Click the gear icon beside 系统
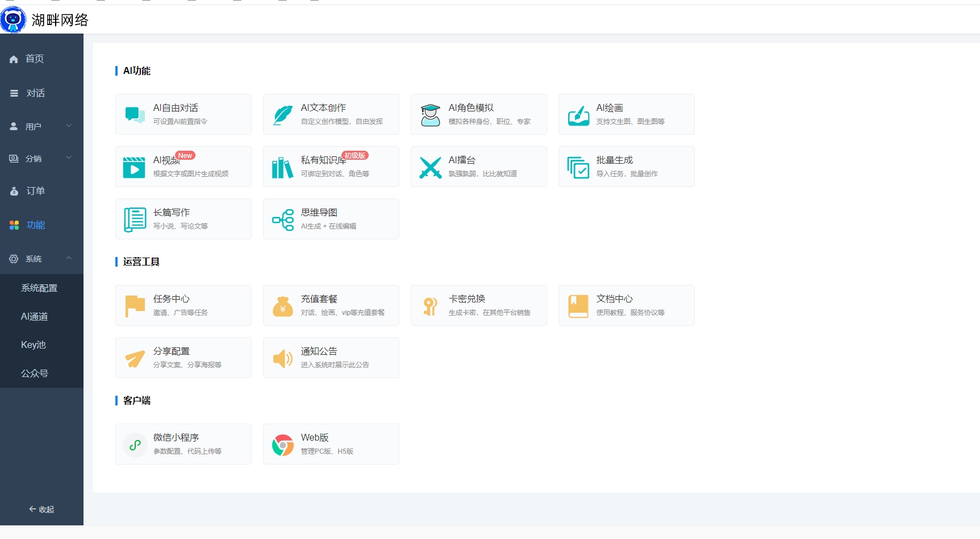980x539 pixels. (14, 259)
